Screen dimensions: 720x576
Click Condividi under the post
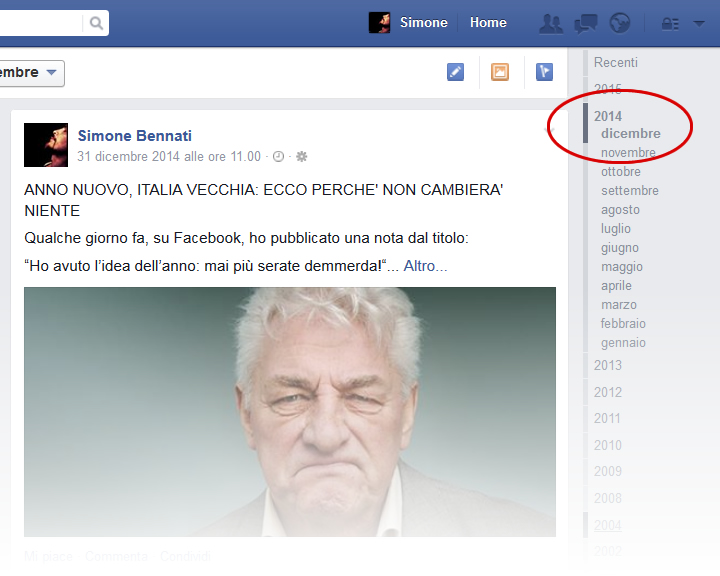186,557
